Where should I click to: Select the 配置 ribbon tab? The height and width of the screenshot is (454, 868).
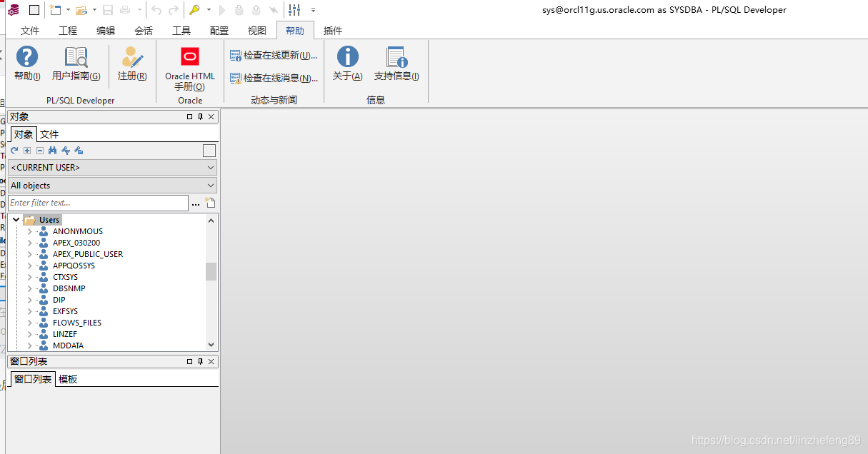[219, 31]
